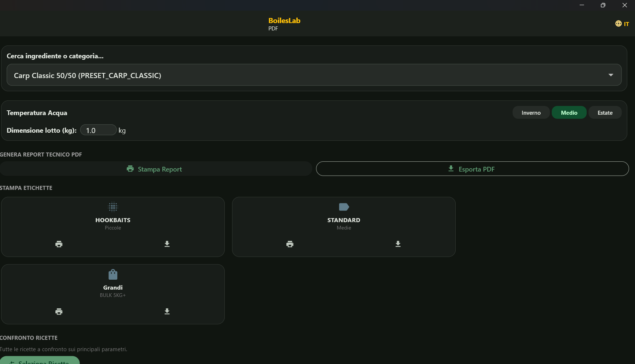Click the BoilesLab title
Image resolution: width=635 pixels, height=364 pixels.
(284, 21)
